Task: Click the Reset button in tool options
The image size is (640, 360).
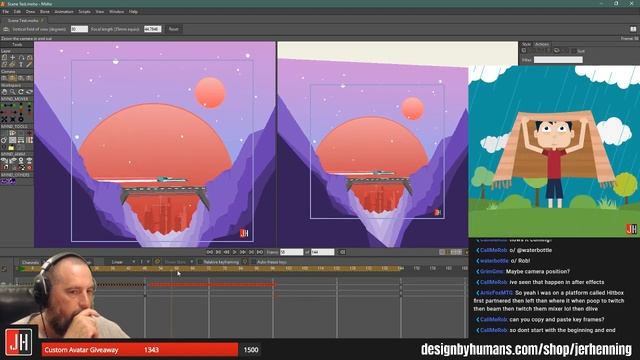Action: (173, 29)
